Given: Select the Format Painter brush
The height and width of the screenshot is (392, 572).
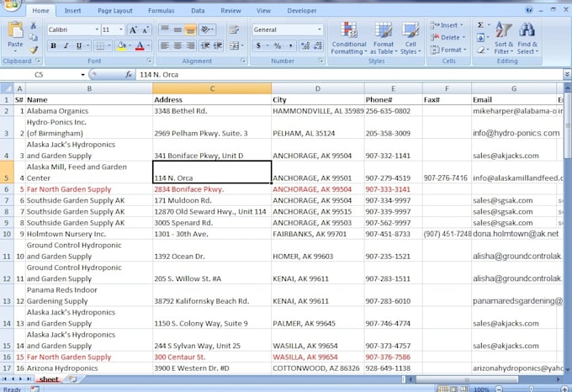Looking at the screenshot, I should (34, 50).
